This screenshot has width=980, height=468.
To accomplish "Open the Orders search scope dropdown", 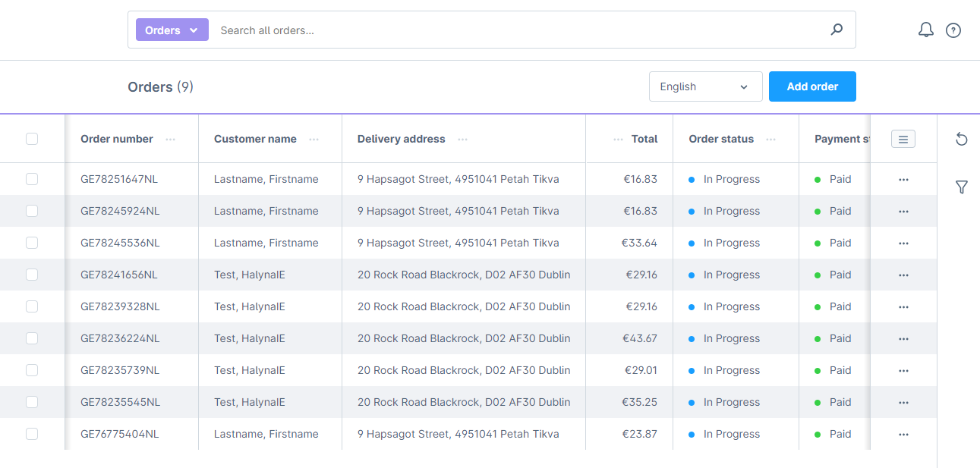I will 172,30.
